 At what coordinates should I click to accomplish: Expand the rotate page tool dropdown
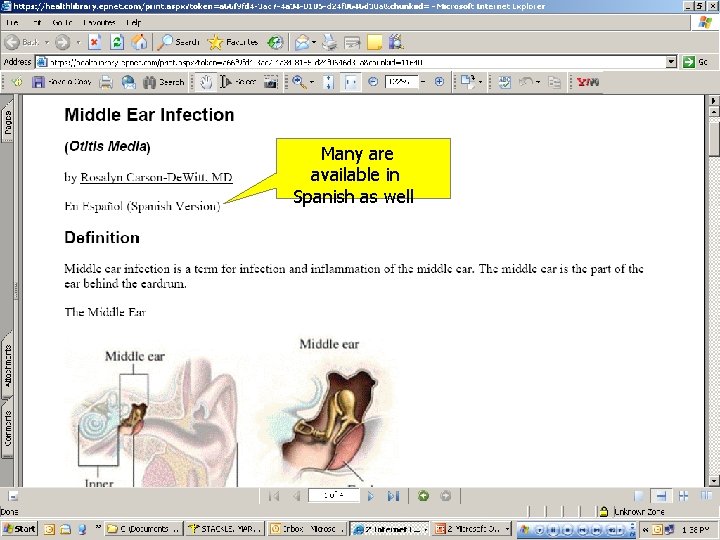(480, 82)
